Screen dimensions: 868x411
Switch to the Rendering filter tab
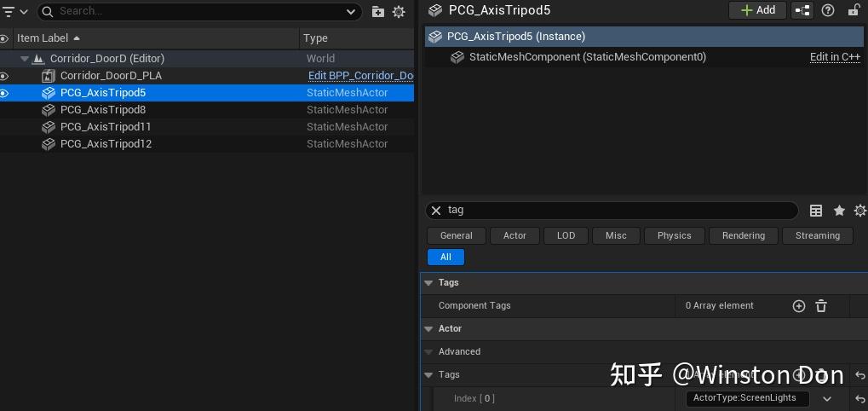point(743,235)
